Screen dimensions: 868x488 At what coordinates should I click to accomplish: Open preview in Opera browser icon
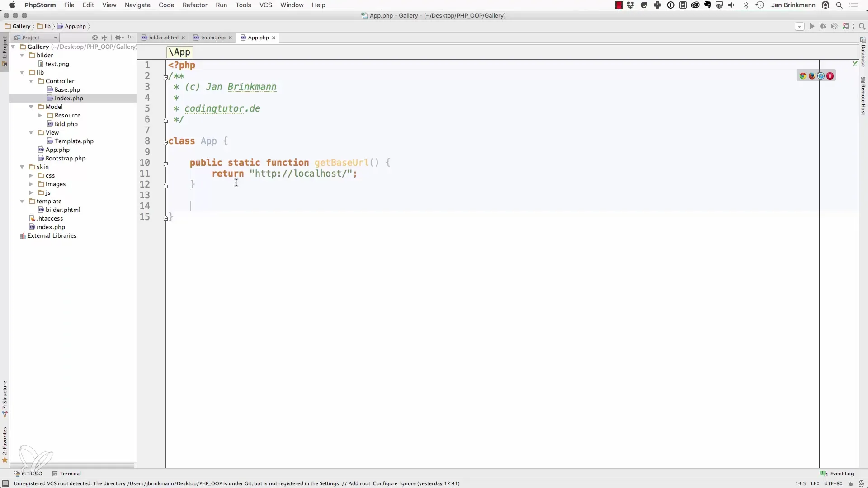tap(830, 76)
